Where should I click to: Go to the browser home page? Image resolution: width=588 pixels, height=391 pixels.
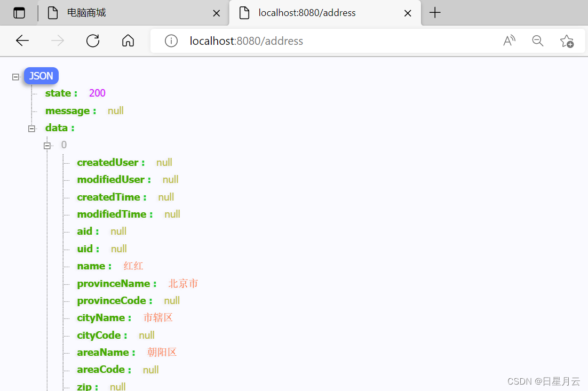[x=128, y=41]
